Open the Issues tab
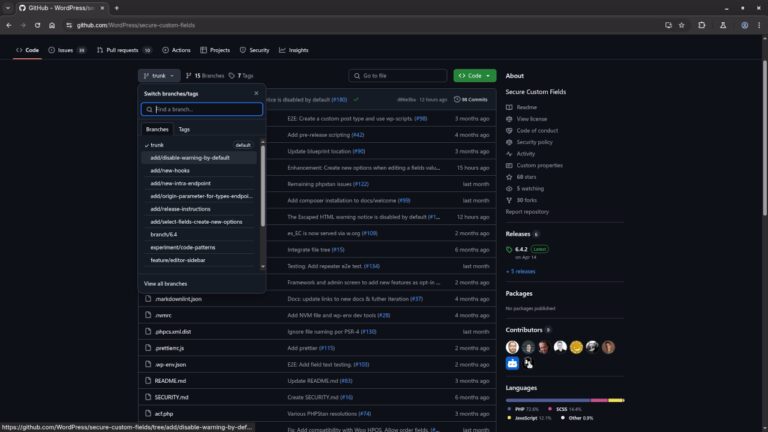This screenshot has width=768, height=432. point(68,50)
